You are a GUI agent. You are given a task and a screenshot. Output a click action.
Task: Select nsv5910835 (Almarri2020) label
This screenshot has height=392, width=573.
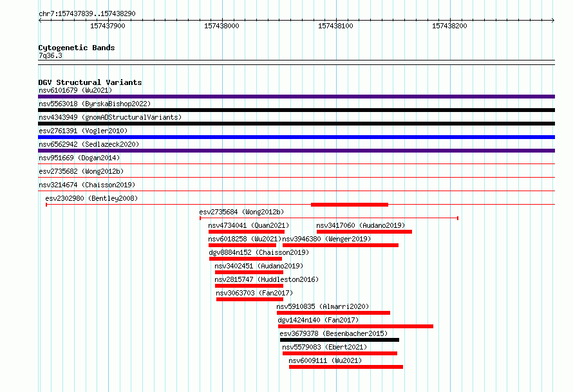(323, 306)
